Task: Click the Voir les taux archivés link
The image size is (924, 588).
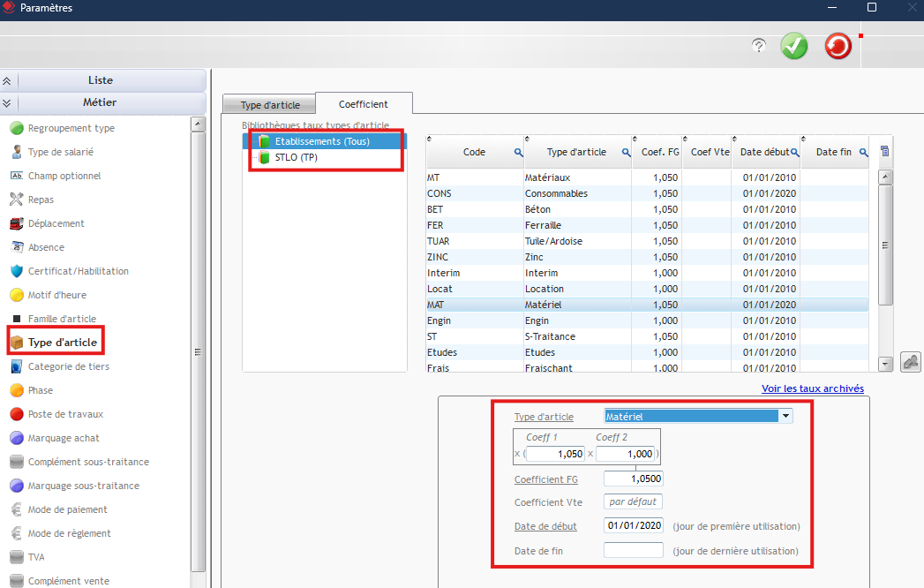Action: [x=812, y=388]
